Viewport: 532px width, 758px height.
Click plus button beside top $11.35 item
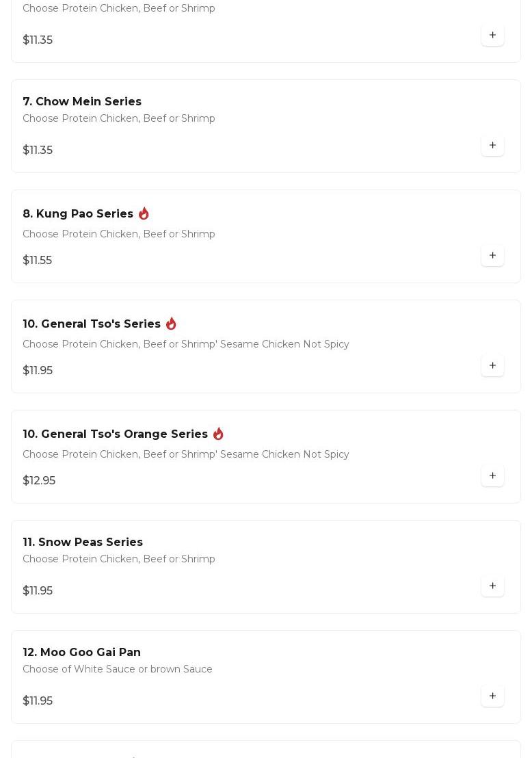[x=492, y=36]
